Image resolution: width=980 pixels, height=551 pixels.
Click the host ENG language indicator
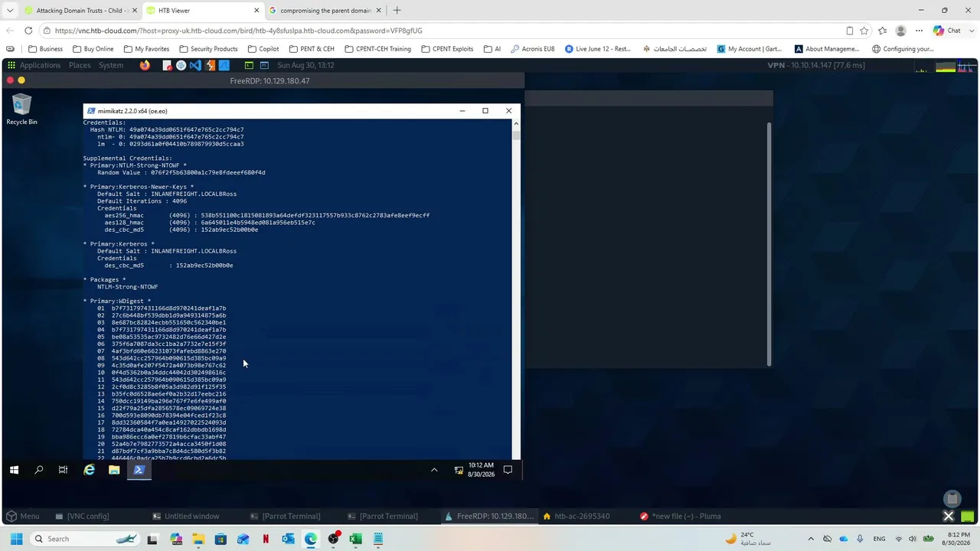(x=880, y=539)
